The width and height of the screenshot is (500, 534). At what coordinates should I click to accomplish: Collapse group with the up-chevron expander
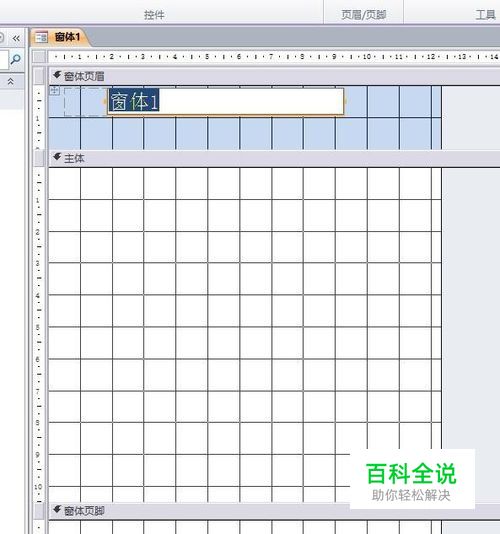11,81
